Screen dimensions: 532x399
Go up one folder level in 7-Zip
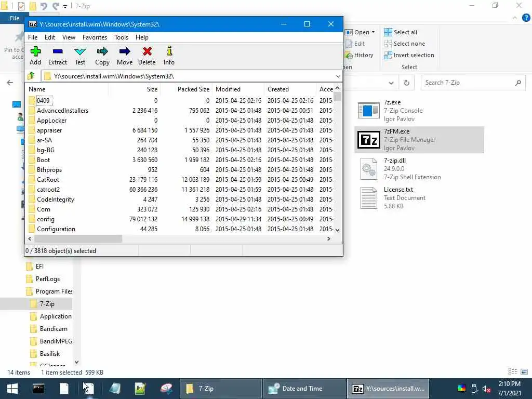[x=32, y=76]
